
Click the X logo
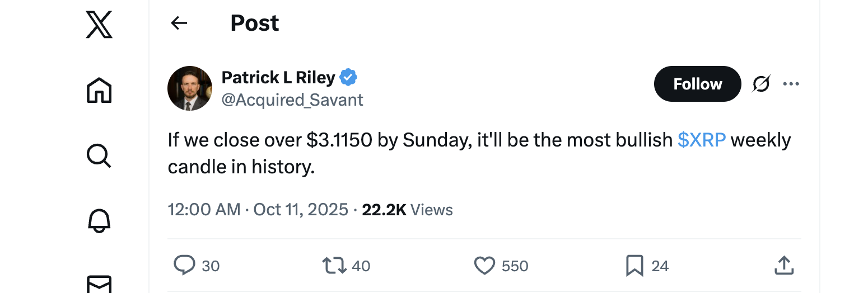(x=99, y=25)
